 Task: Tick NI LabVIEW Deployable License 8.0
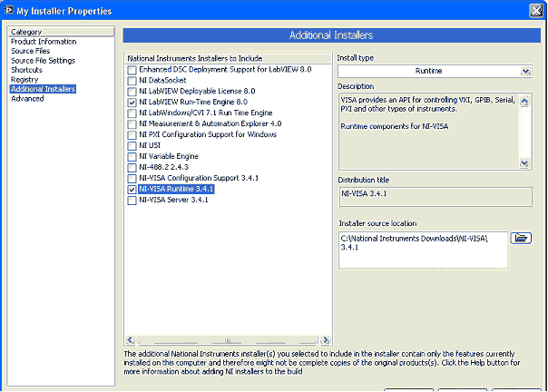pos(132,92)
